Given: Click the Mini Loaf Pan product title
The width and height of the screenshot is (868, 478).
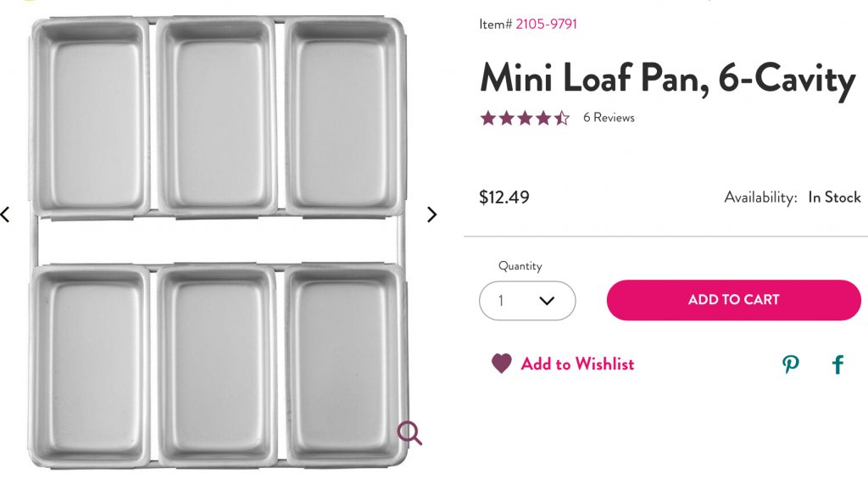Looking at the screenshot, I should (x=668, y=78).
